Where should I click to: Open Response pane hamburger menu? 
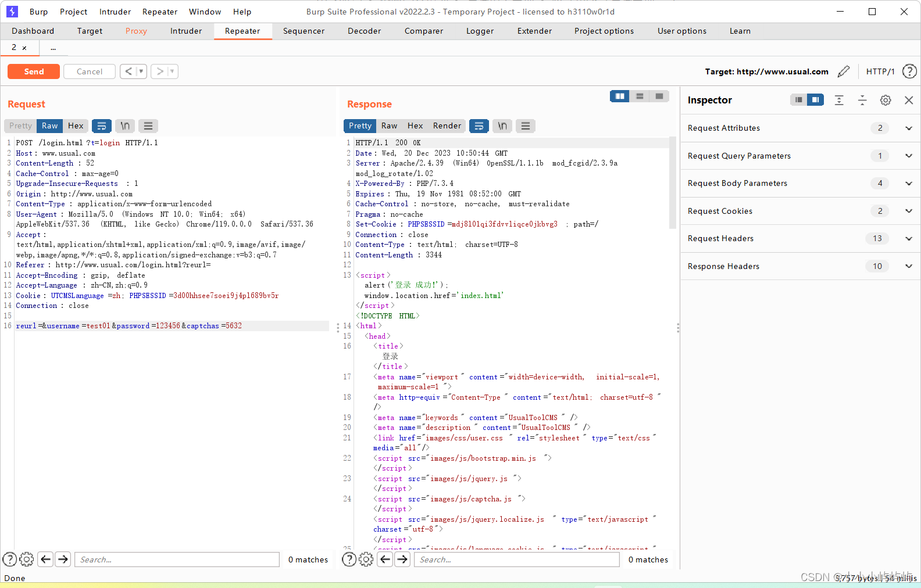coord(526,126)
